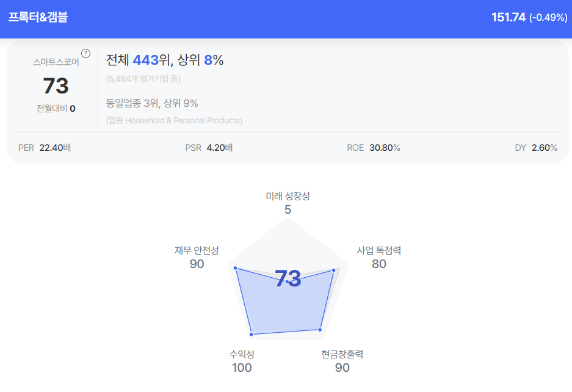This screenshot has width=572, height=392.
Task: Click the Household & Personal Products sector label
Action: pos(174,120)
